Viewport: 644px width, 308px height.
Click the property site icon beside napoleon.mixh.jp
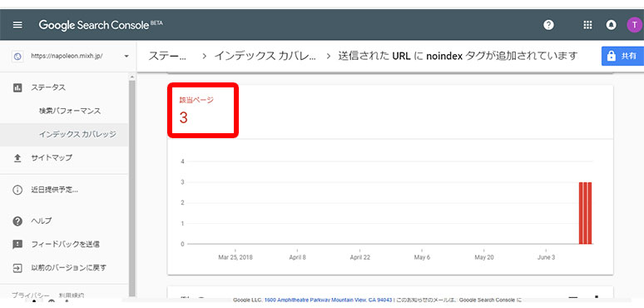point(17,56)
